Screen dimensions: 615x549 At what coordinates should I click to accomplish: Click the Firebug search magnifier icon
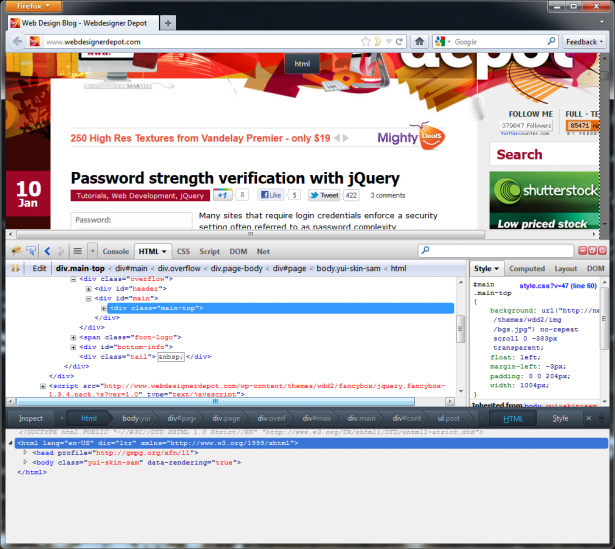[426, 250]
